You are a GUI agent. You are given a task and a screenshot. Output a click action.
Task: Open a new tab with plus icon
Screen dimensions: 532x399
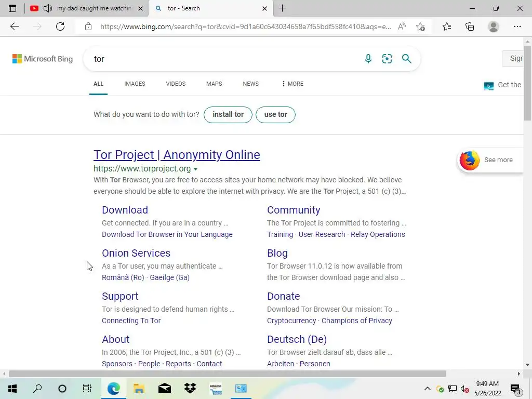282,8
